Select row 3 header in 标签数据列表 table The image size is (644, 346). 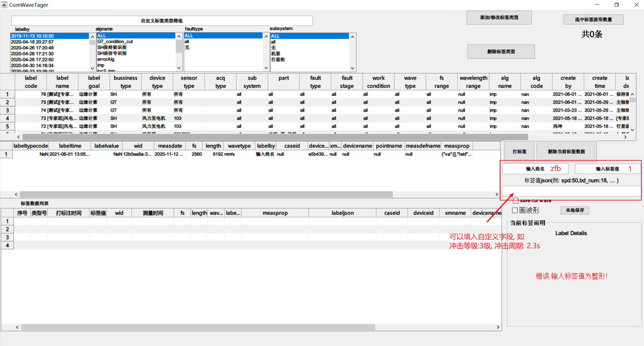click(7, 237)
